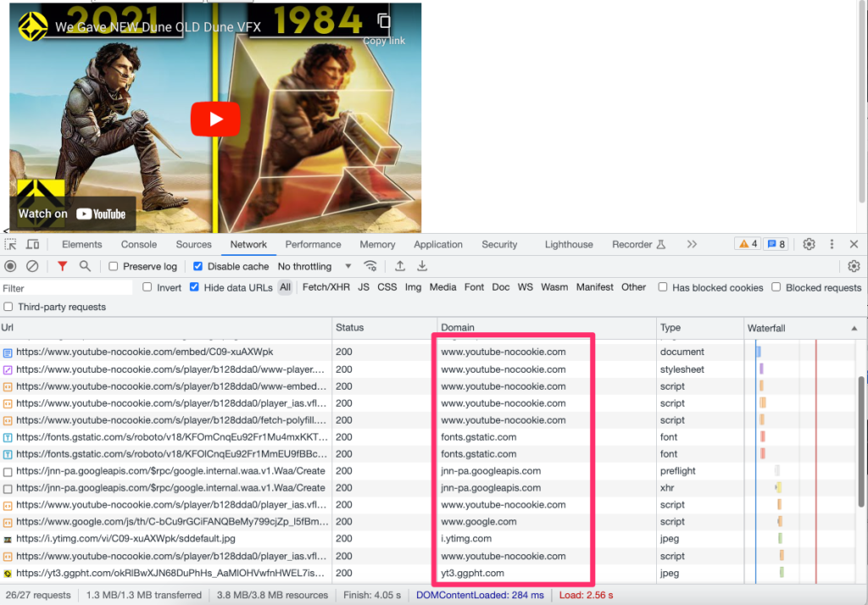The height and width of the screenshot is (605, 868).
Task: Open the No throttling dropdown
Action: (314, 266)
